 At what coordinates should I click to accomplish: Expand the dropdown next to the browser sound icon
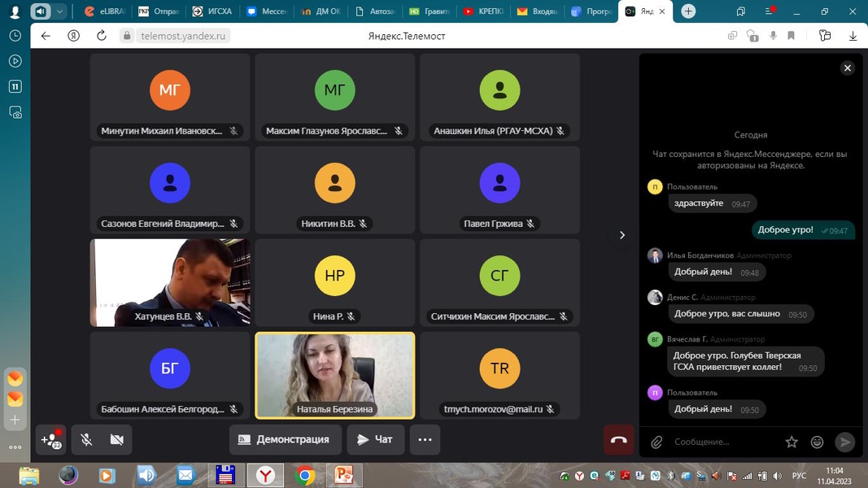tap(60, 11)
